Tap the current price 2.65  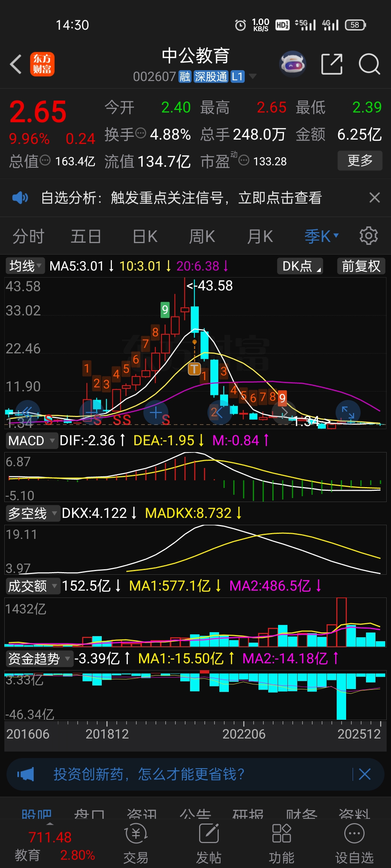(38, 112)
